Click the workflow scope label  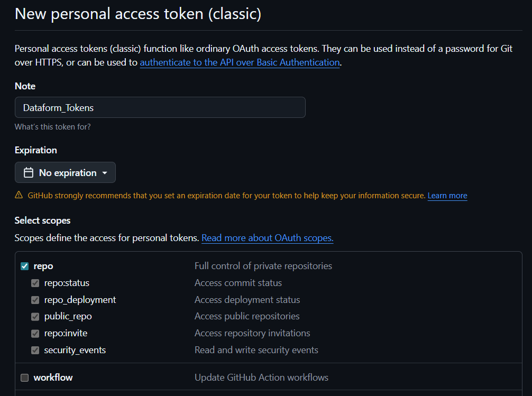tap(53, 377)
